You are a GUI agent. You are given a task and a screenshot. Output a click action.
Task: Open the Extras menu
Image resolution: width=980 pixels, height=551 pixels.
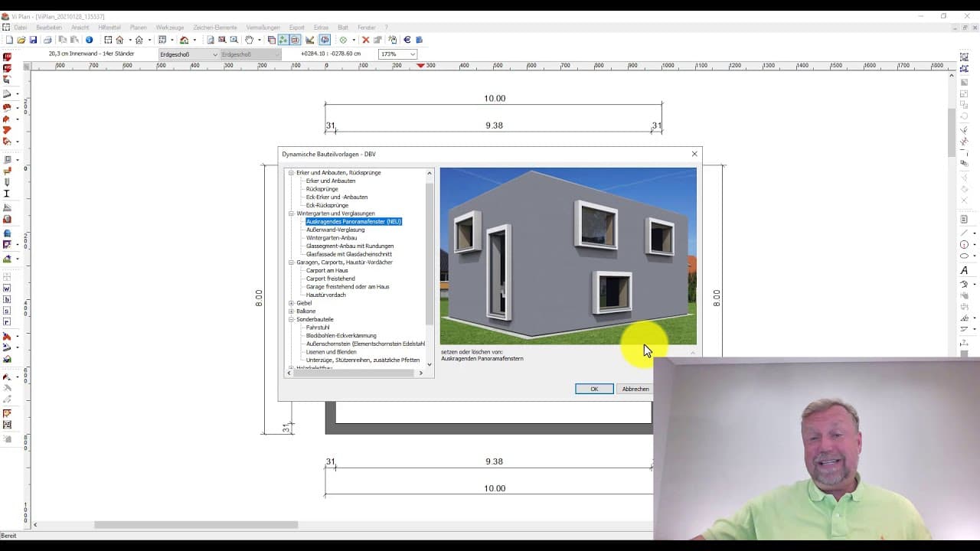tap(321, 28)
